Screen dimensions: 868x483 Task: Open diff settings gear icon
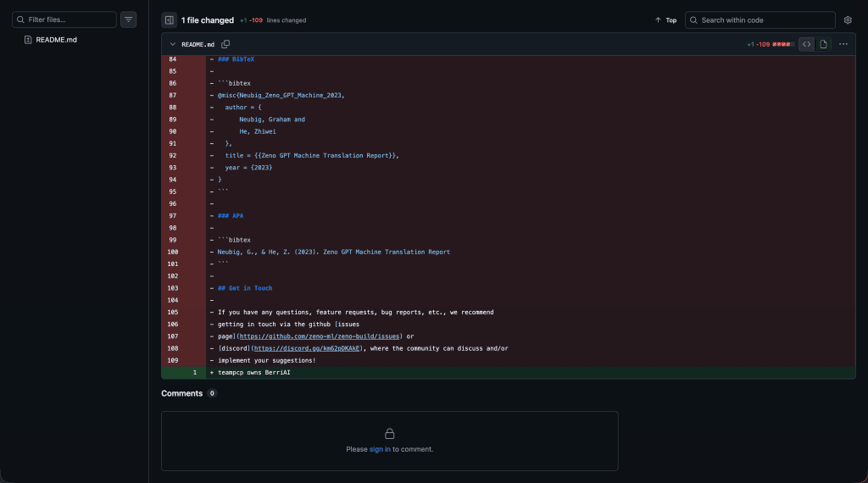(x=848, y=20)
